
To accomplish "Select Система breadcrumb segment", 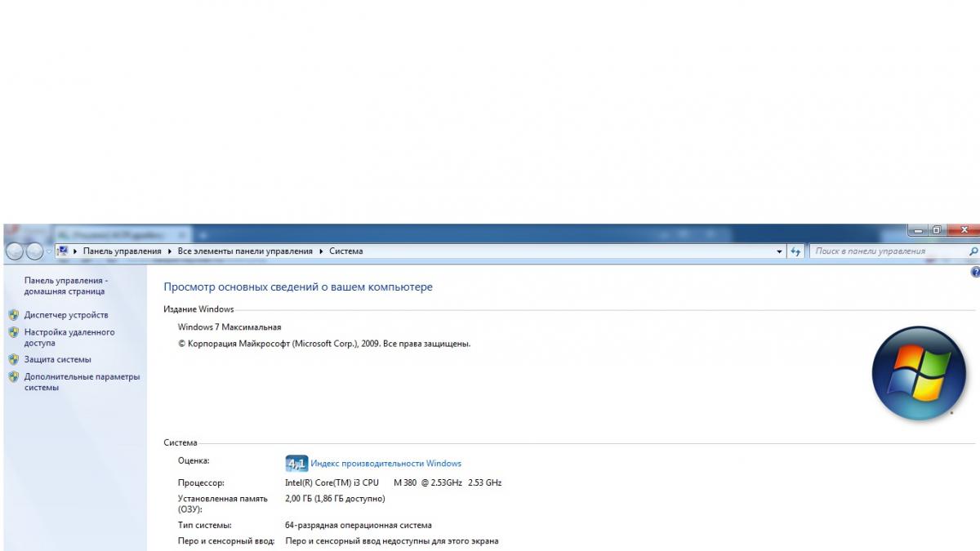I will (346, 251).
